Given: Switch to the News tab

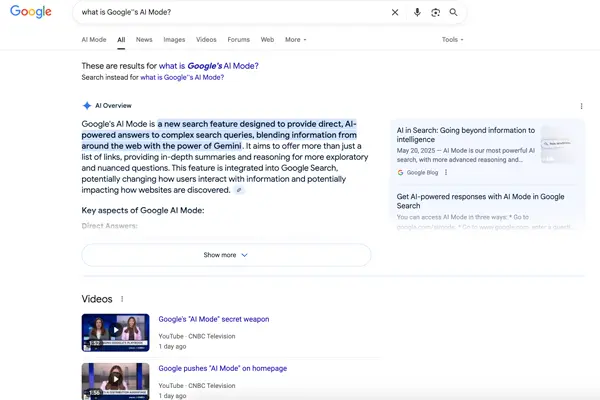Looking at the screenshot, I should [144, 39].
